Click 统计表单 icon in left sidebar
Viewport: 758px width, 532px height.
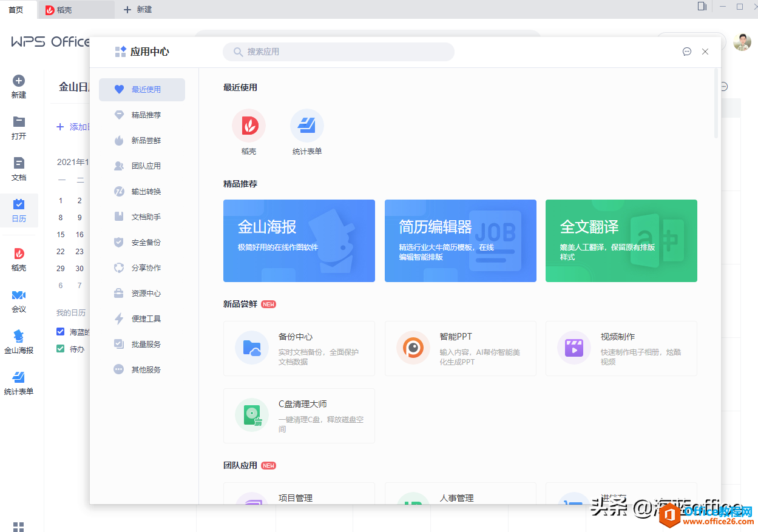[19, 377]
